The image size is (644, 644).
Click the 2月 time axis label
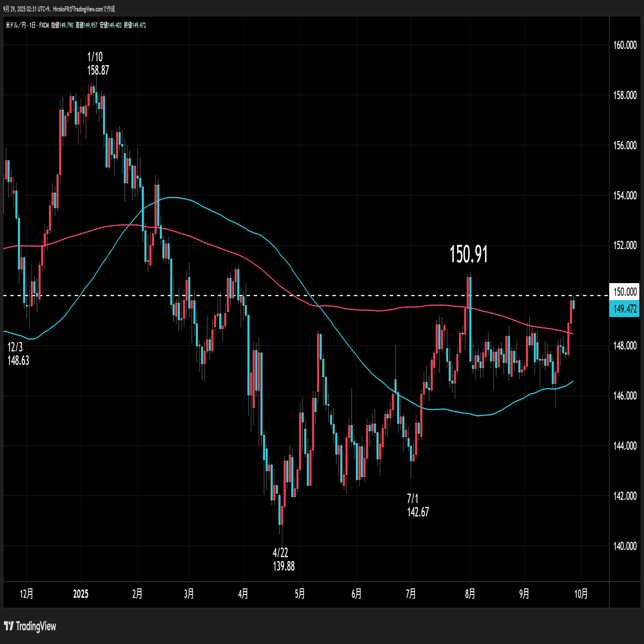pyautogui.click(x=137, y=594)
